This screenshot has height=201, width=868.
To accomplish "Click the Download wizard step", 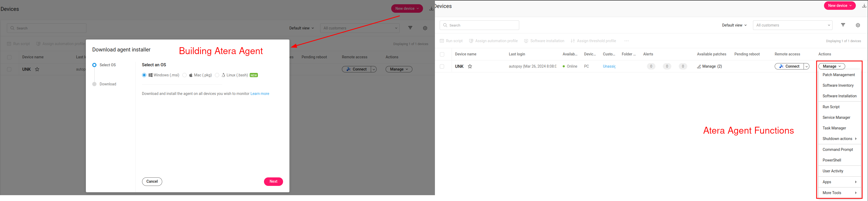I will tap(104, 84).
